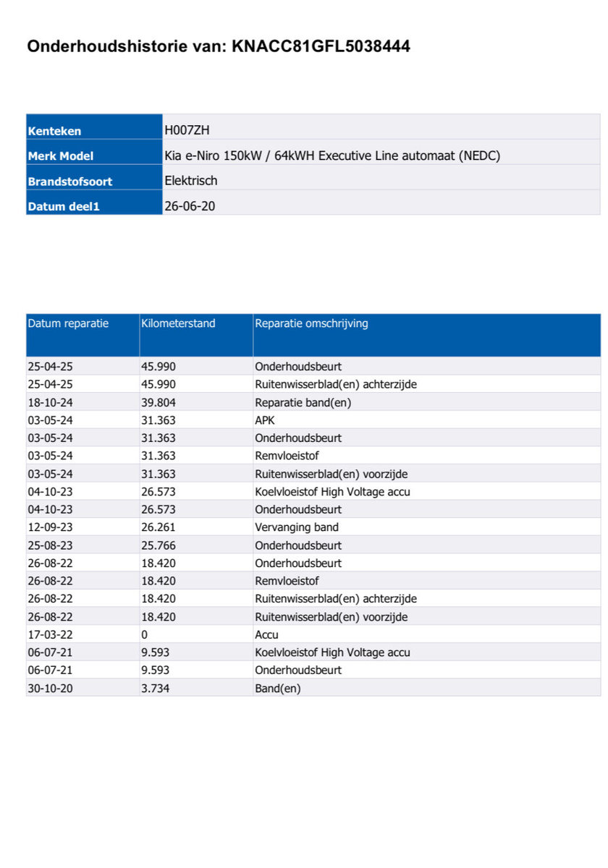Click the date 12-09-23
Screen dimensions: 608x868
pyautogui.click(x=50, y=527)
